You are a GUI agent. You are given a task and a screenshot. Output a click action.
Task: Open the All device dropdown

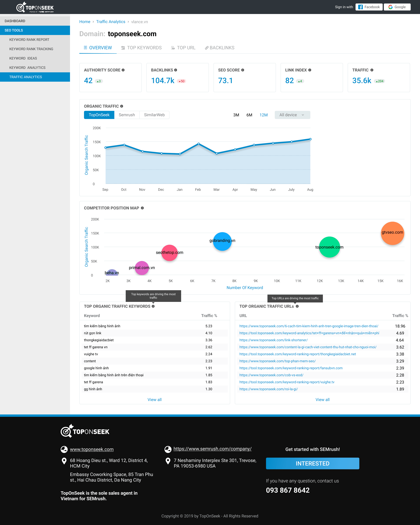tap(292, 115)
